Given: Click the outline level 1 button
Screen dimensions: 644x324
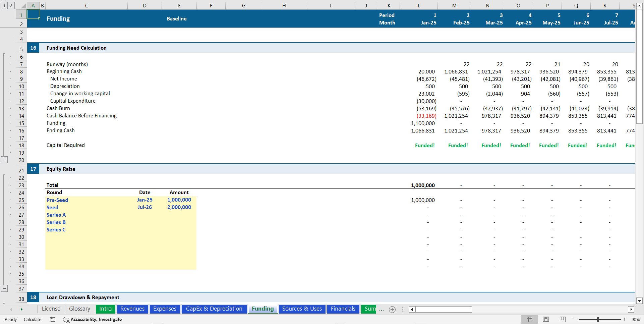Looking at the screenshot, I should (x=4, y=5).
